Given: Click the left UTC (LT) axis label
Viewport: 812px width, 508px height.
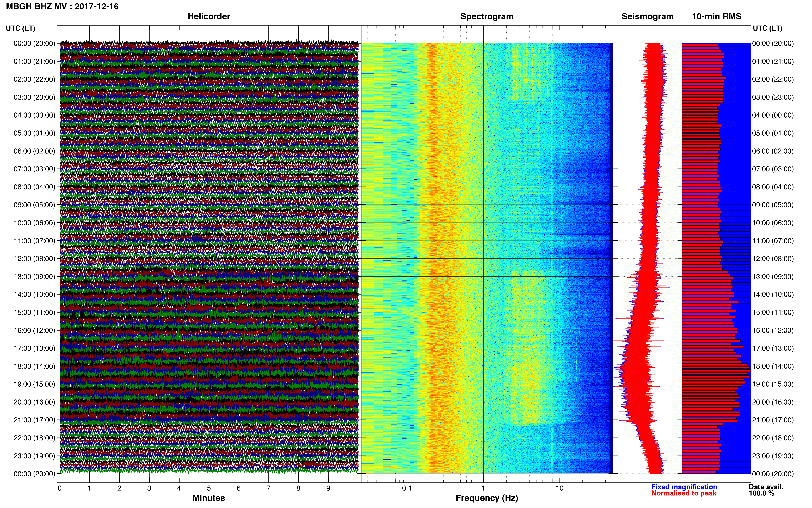Looking at the screenshot, I should click(21, 28).
